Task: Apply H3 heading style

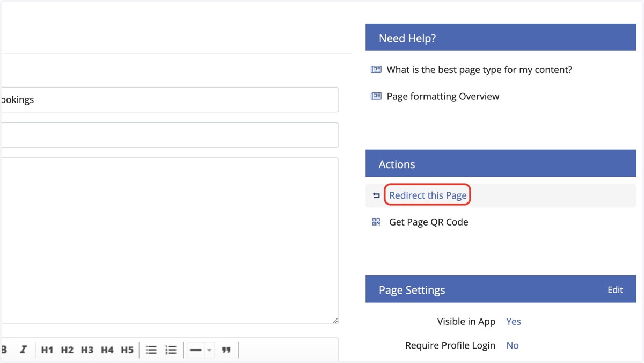Action: [x=87, y=350]
